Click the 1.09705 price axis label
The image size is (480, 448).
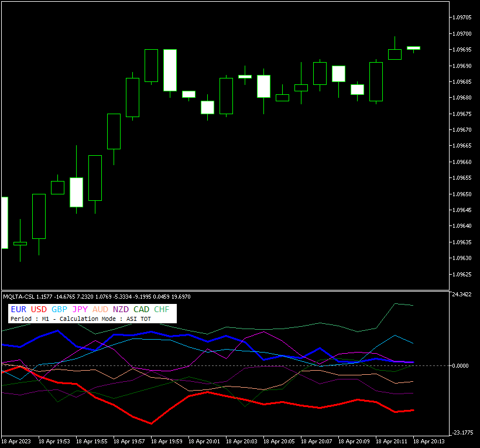coord(462,18)
